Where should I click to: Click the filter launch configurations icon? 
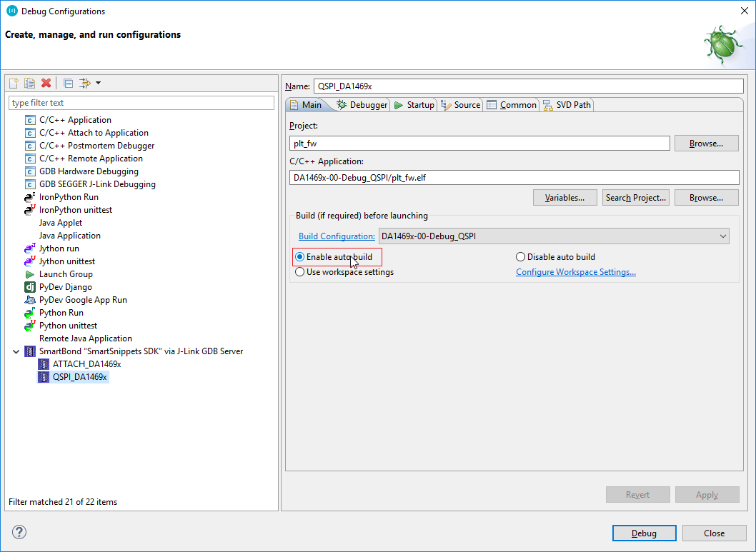tap(85, 83)
